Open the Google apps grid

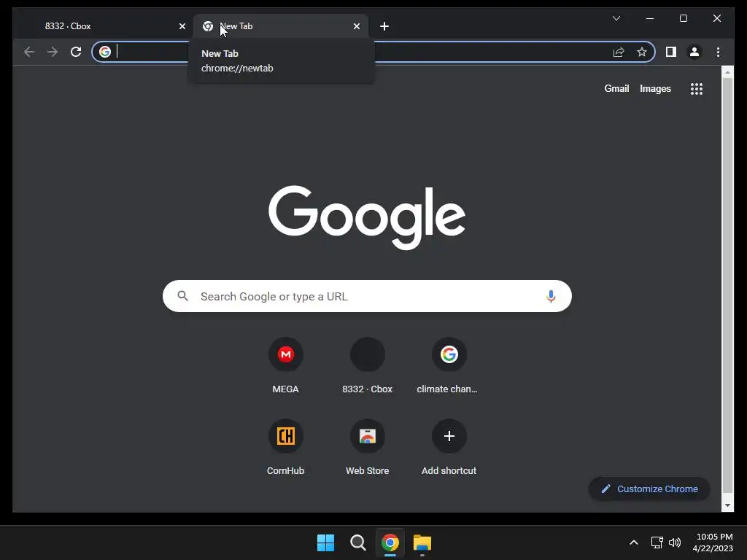tap(697, 88)
